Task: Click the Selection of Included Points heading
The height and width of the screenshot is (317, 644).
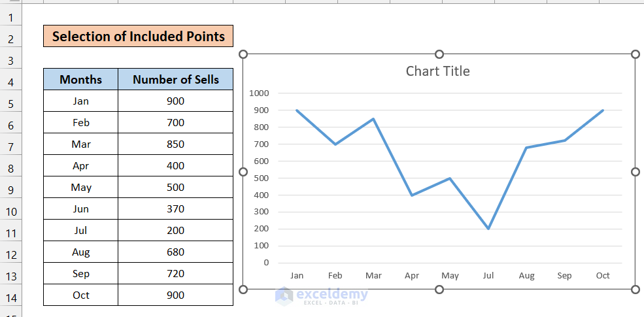Action: point(138,37)
